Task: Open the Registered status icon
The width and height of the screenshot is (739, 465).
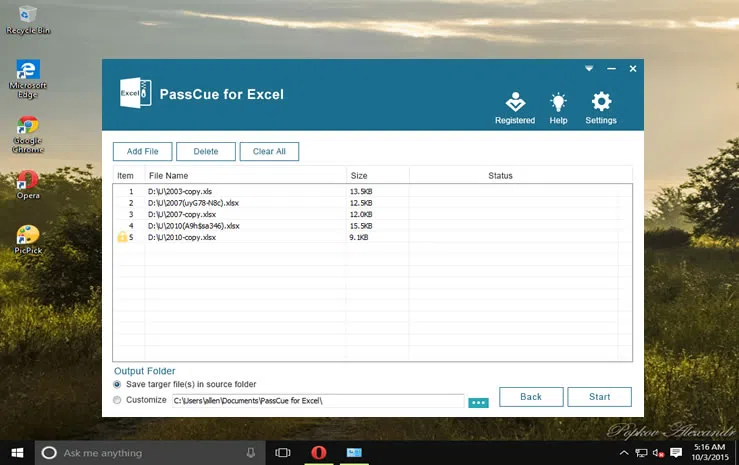Action: click(x=515, y=108)
